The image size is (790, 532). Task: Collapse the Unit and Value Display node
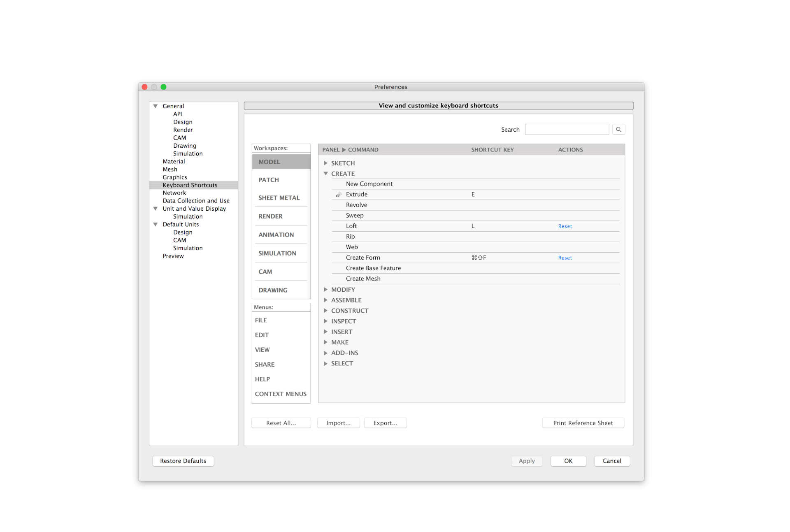[156, 209]
